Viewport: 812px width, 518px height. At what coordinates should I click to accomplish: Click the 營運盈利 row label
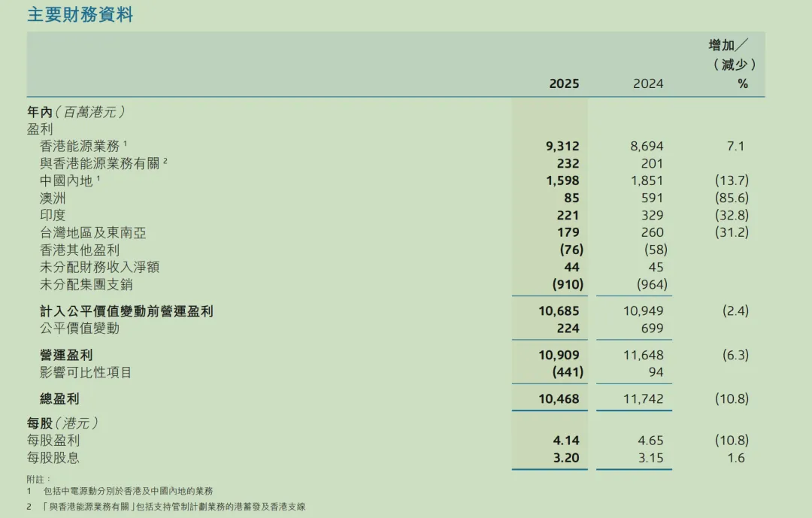pyautogui.click(x=66, y=356)
